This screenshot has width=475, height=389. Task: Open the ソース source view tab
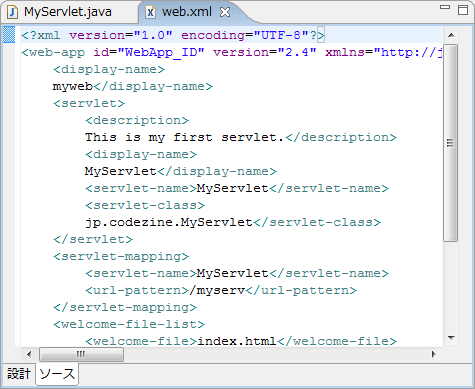57,374
